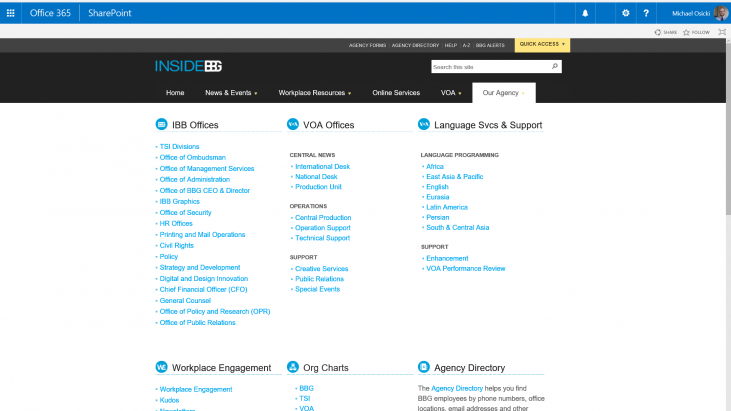Click the IBB Offices section icon
Screen dimensions: 731x411
tap(161, 124)
